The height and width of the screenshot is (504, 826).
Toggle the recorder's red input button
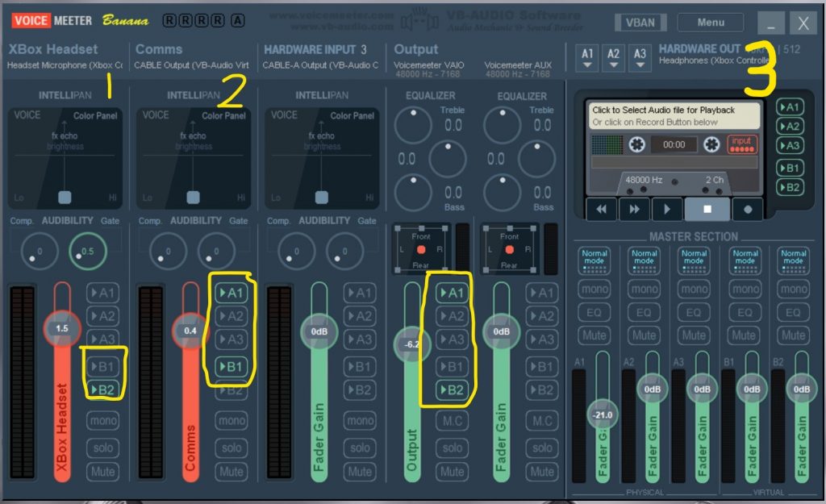(x=742, y=144)
